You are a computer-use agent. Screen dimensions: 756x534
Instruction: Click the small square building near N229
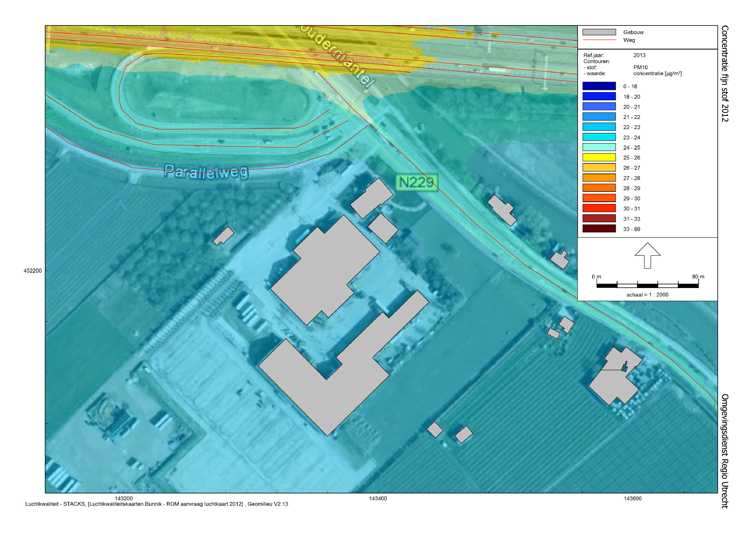[383, 228]
